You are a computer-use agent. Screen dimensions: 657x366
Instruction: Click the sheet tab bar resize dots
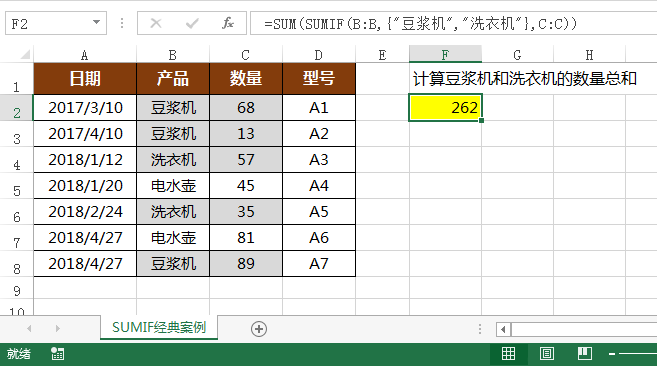point(480,329)
